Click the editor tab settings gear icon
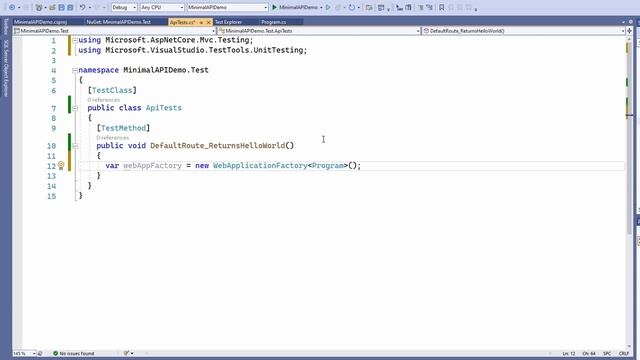 pyautogui.click(x=631, y=22)
